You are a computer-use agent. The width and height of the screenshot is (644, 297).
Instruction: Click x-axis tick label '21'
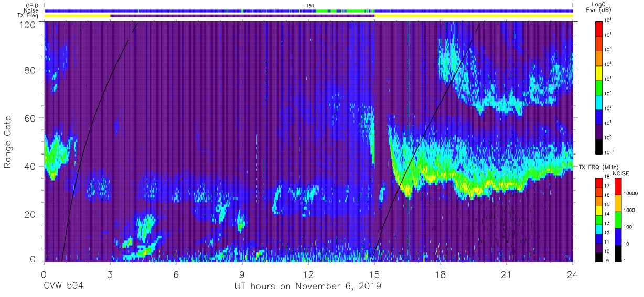coord(507,274)
